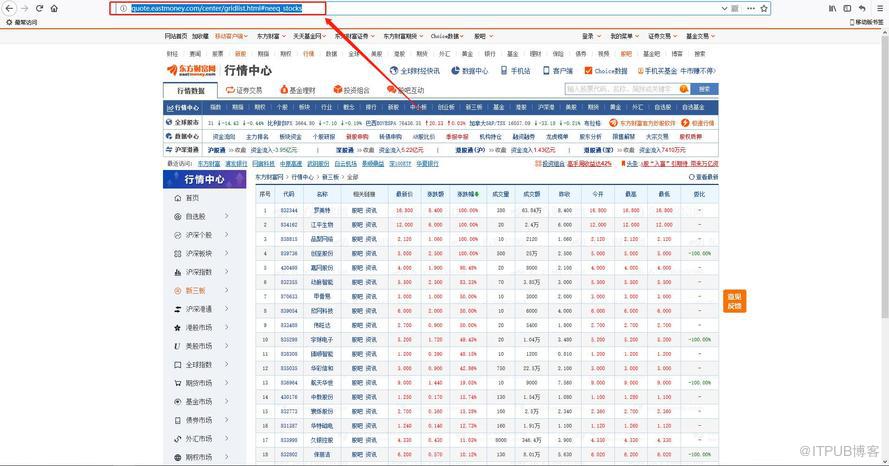Open the URL history dropdown arrow
Screen dimensions: 889x466
pos(724,9)
